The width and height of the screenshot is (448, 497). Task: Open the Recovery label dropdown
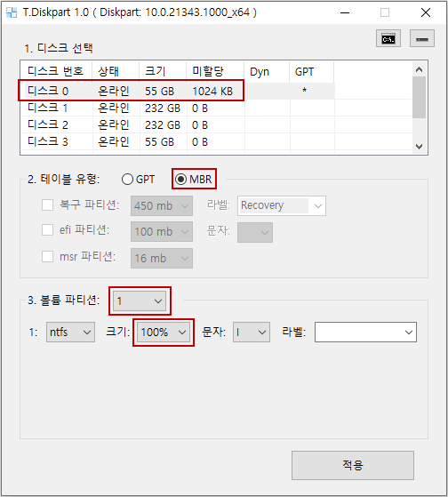point(282,205)
